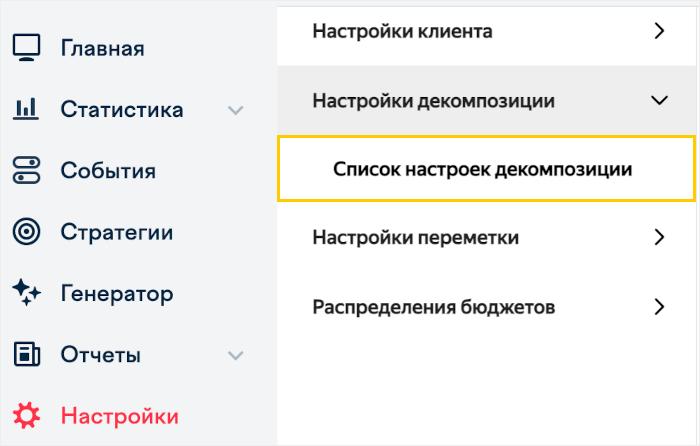Click the newspaper icon beside Отчеты
The height and width of the screenshot is (446, 700).
pos(26,355)
